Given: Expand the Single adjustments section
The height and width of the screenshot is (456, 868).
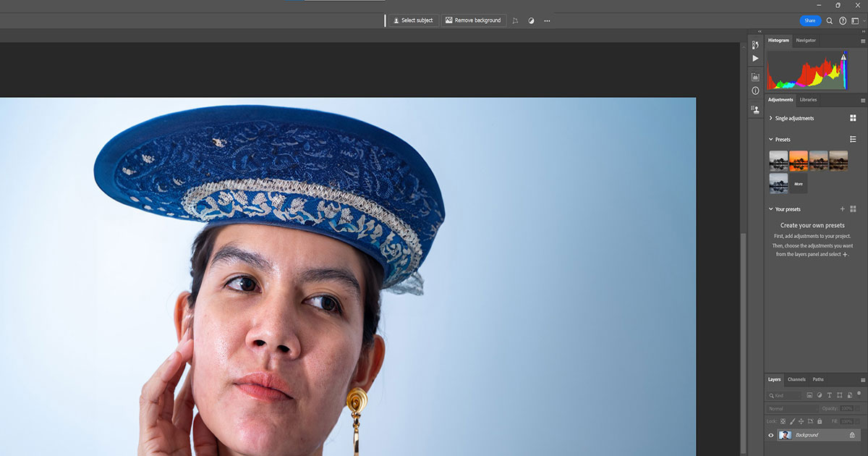Looking at the screenshot, I should click(x=770, y=117).
